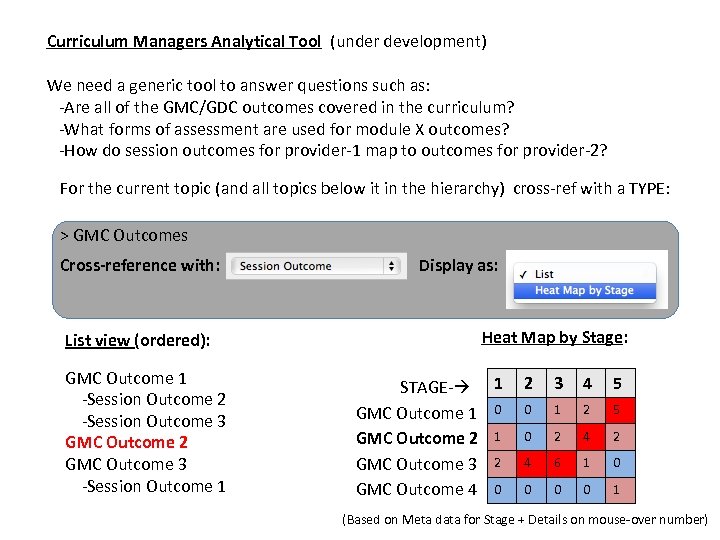Select GMC Outcome 3 in the list view

(x=126, y=464)
